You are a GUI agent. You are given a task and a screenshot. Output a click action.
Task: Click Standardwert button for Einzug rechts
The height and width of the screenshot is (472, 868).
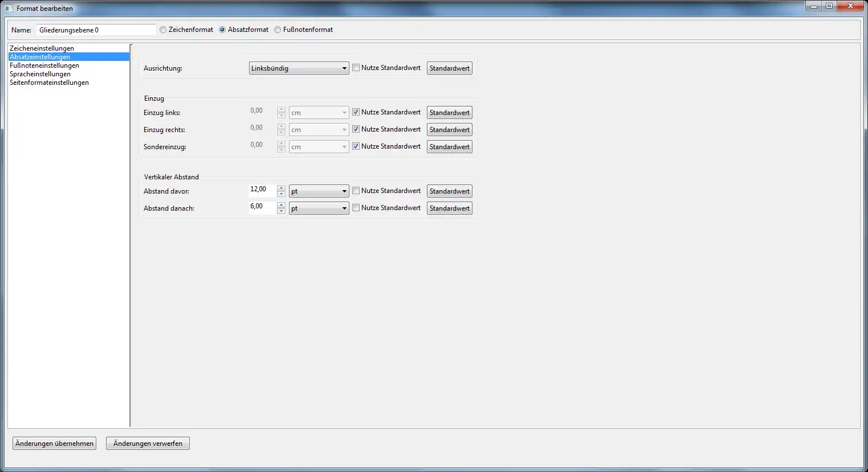450,130
